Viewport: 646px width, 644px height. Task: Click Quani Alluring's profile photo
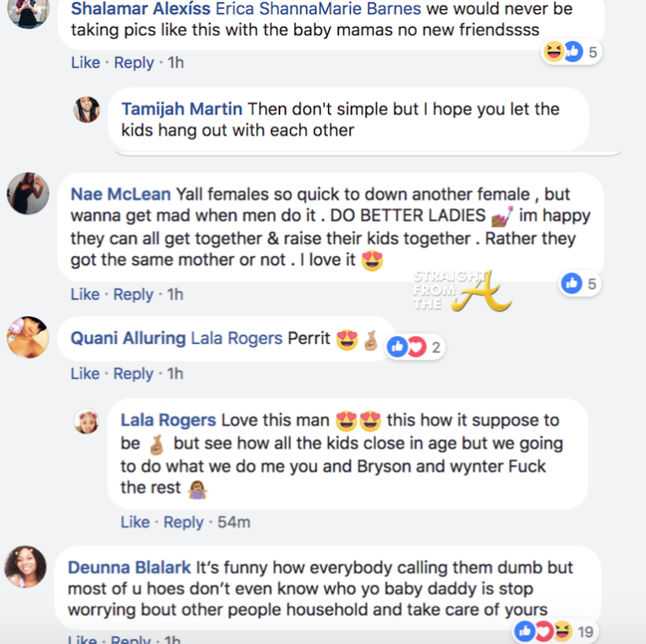[x=28, y=337]
